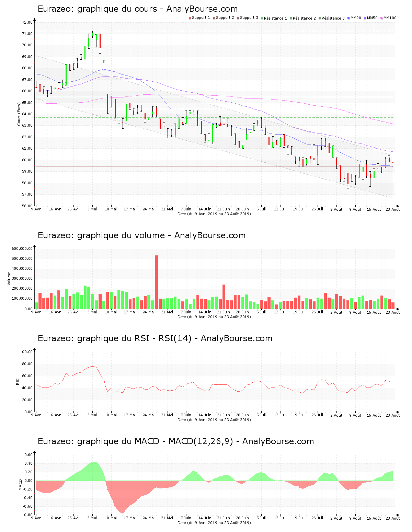Screen dimensions: 412x532
Task: Select the Résistance 2 legend label
Action: coord(304,18)
